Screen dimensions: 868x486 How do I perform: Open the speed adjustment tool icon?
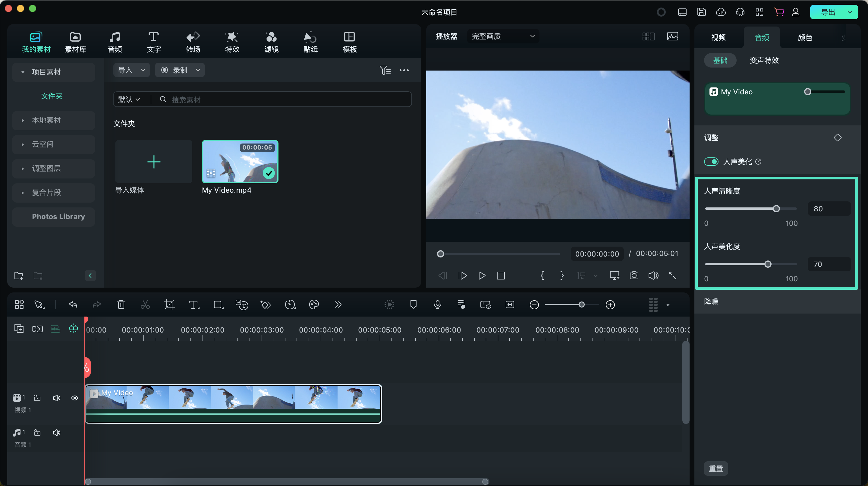coord(290,305)
